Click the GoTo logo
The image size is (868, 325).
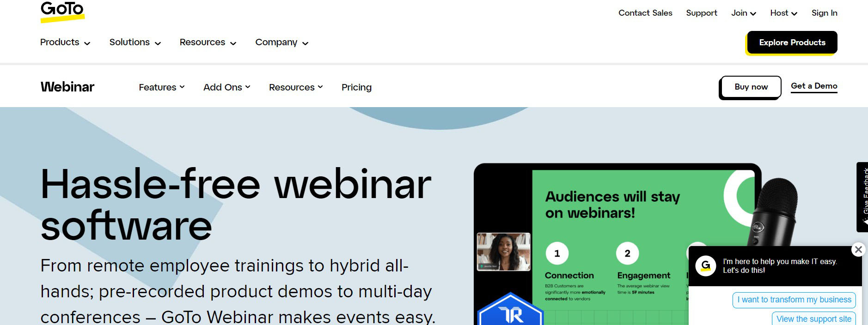(x=62, y=12)
